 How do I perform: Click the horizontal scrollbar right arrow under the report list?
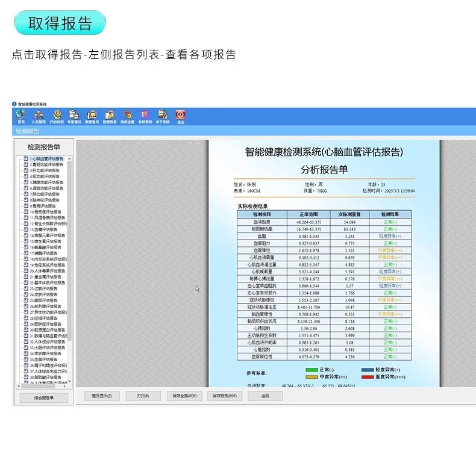coord(64,387)
